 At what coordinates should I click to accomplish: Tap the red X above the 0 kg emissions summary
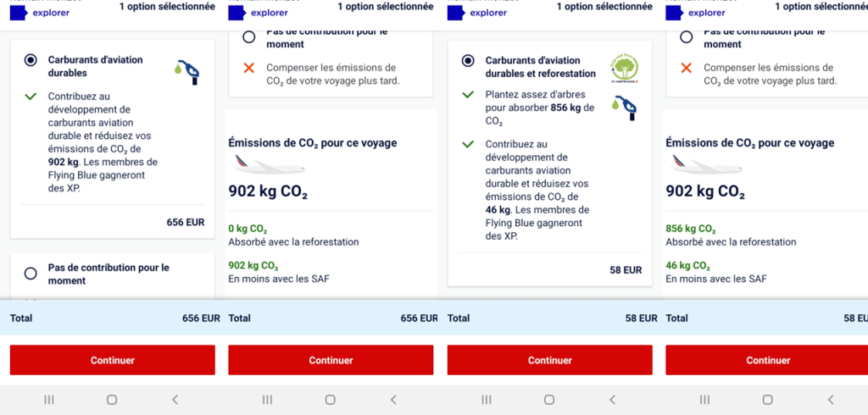[249, 68]
